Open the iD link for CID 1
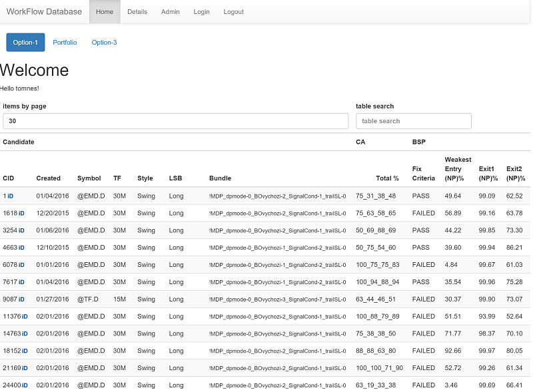Viewport: 533px width, 392px height. 10,196
